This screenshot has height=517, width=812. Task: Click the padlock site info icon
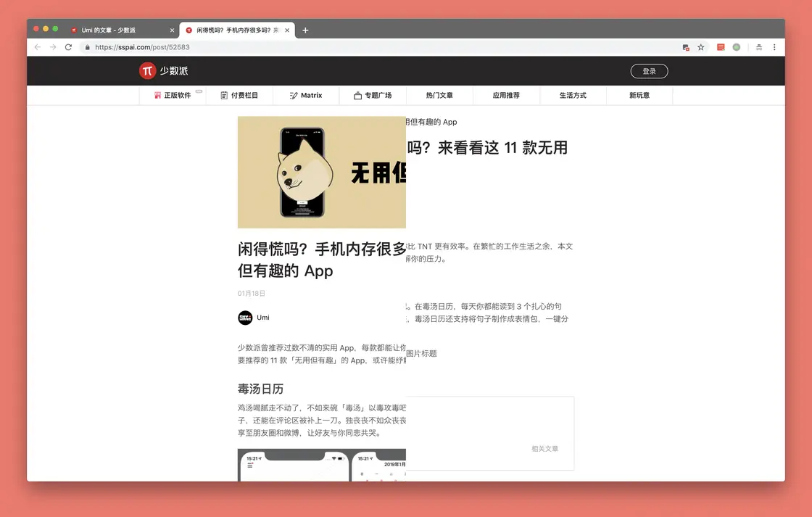(x=87, y=46)
